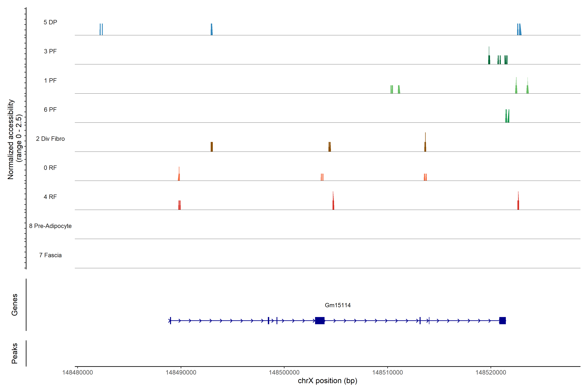Click the large middle exon of Gm15114
The width and height of the screenshot is (588, 392).
click(320, 320)
